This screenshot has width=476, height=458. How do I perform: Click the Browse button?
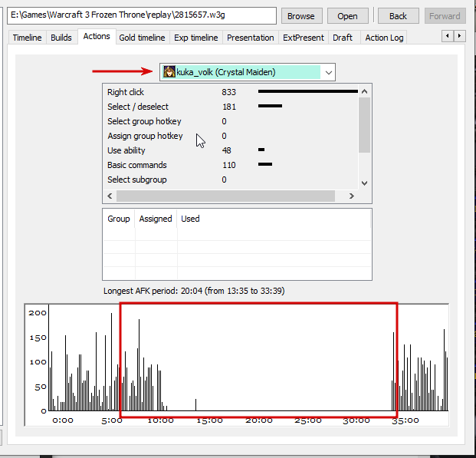coord(301,16)
